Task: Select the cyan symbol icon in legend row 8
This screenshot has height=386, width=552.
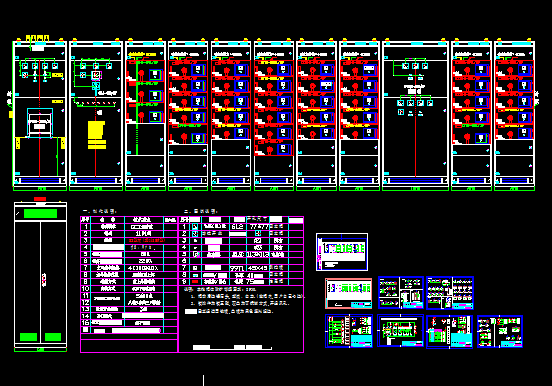Action: (x=195, y=275)
